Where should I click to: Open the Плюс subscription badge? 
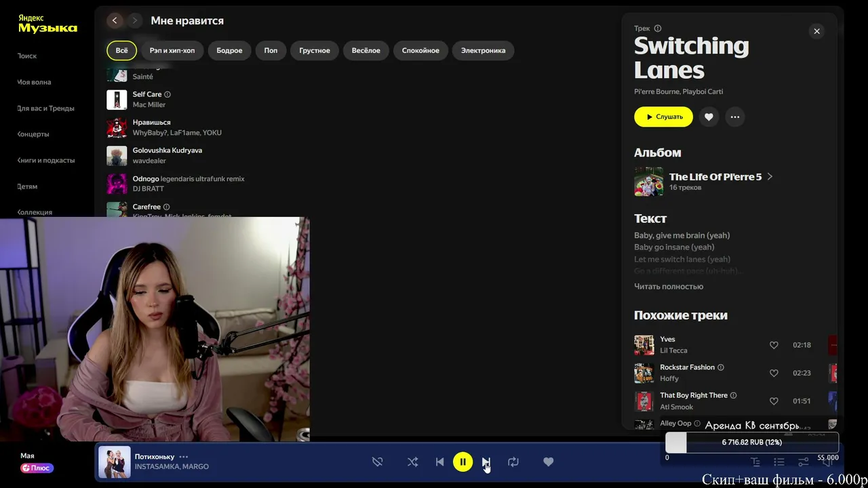coord(37,468)
